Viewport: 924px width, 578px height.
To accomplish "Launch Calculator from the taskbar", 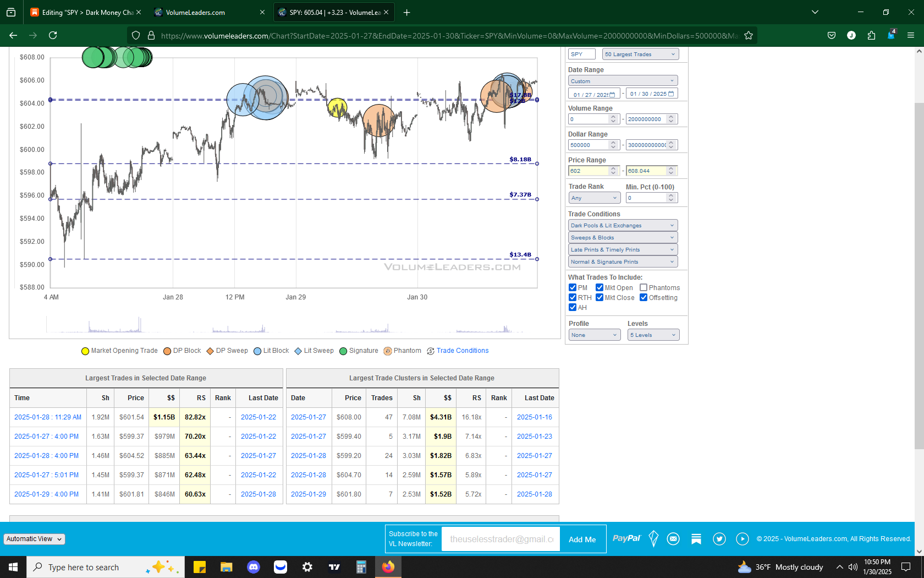I will [x=361, y=567].
